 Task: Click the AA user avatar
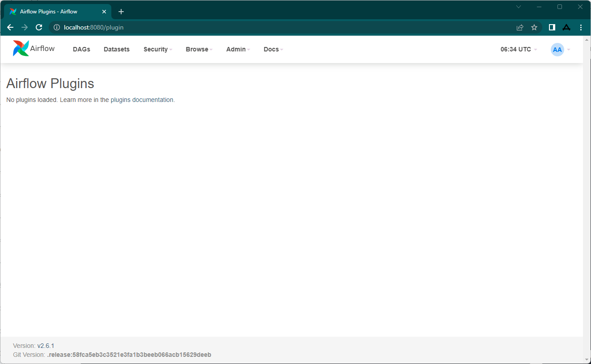[557, 50]
